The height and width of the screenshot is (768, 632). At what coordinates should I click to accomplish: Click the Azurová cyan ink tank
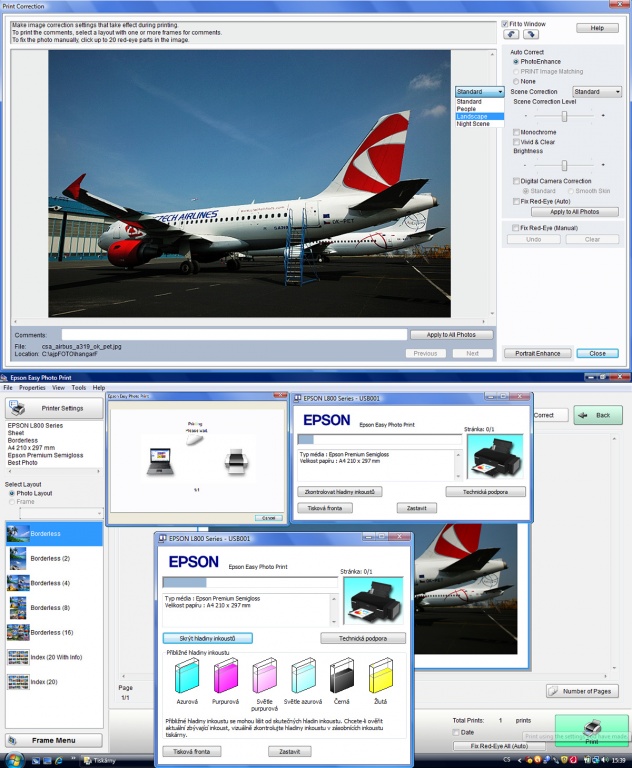coord(187,675)
